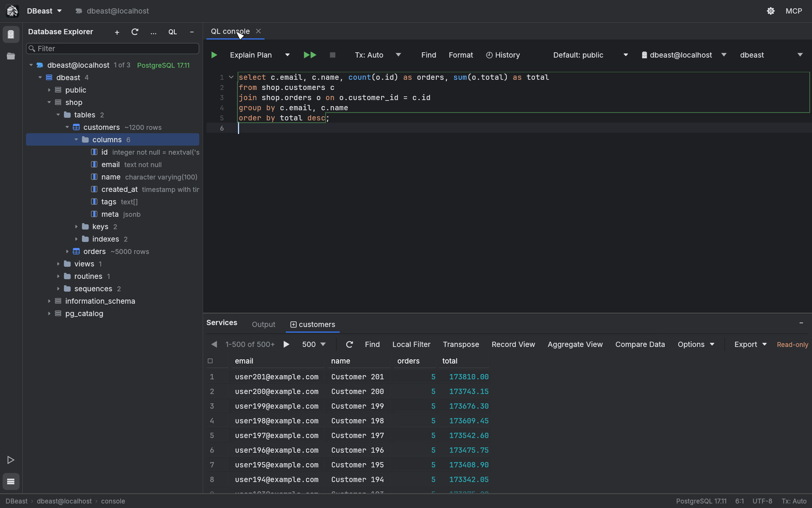Expand the keys folder
This screenshot has width=812, height=508.
pos(76,227)
